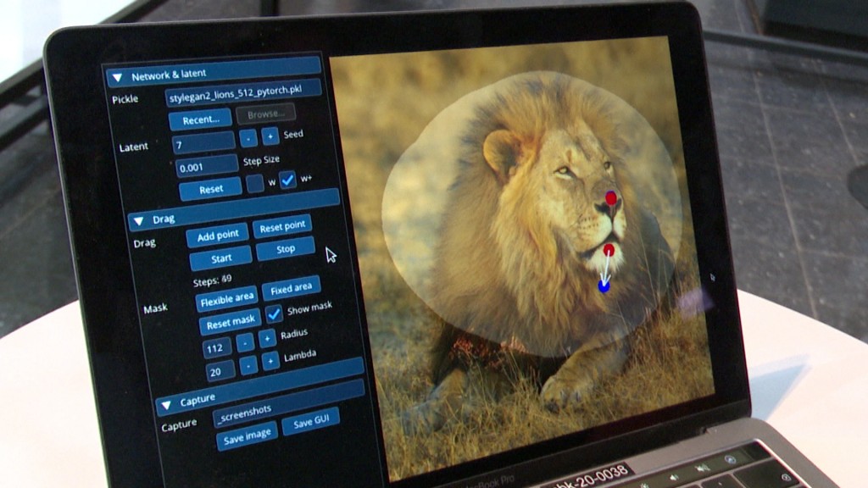The image size is (868, 488).
Task: Click the "Lambda" label
Action: pos(300,356)
